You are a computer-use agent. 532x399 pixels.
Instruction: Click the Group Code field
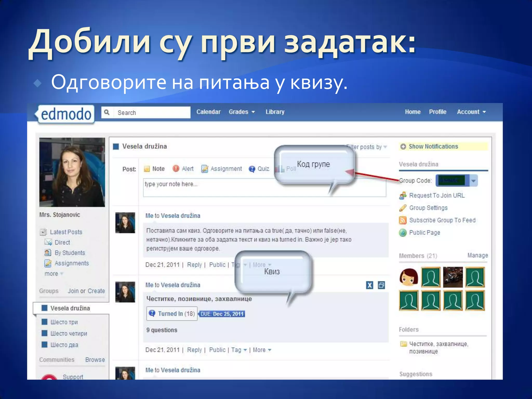pyautogui.click(x=452, y=181)
